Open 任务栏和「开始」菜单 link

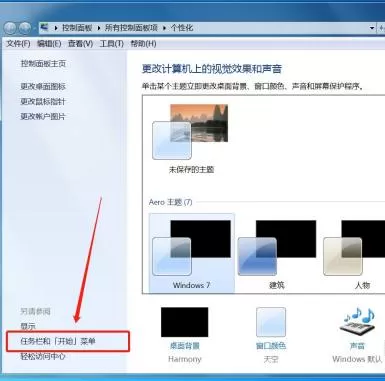click(58, 341)
